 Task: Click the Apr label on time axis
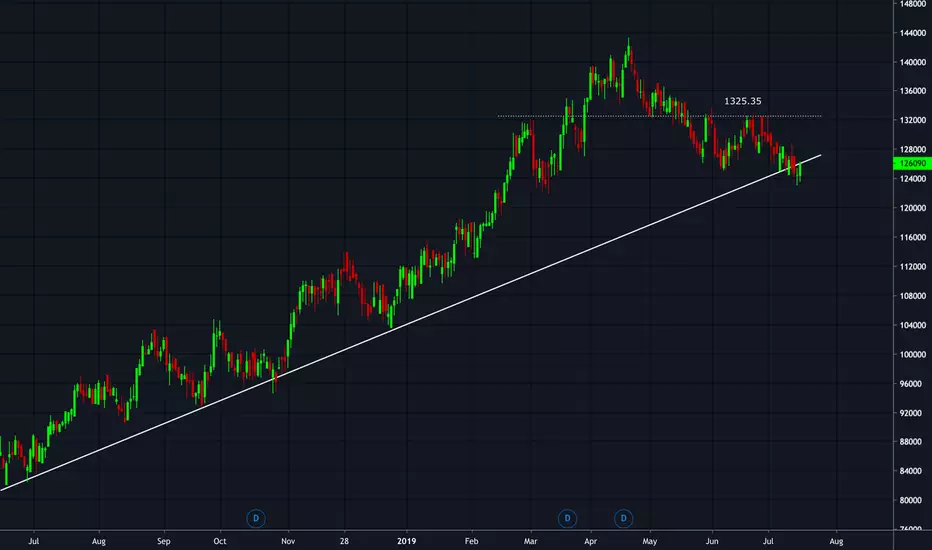point(590,541)
